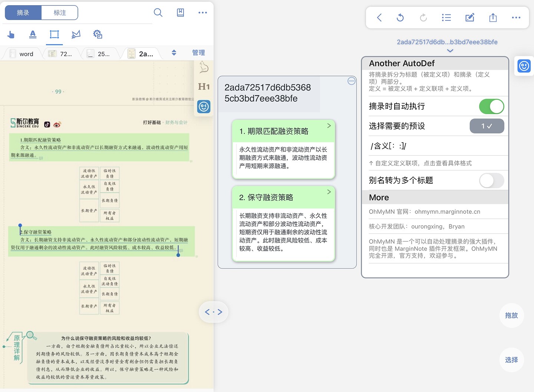Switch to the 25... document tab
Image resolution: width=534 pixels, height=392 pixels.
pyautogui.click(x=101, y=54)
